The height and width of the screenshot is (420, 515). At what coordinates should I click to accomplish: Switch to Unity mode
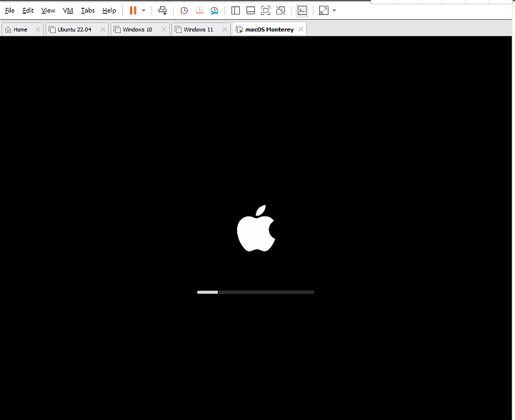pos(281,11)
